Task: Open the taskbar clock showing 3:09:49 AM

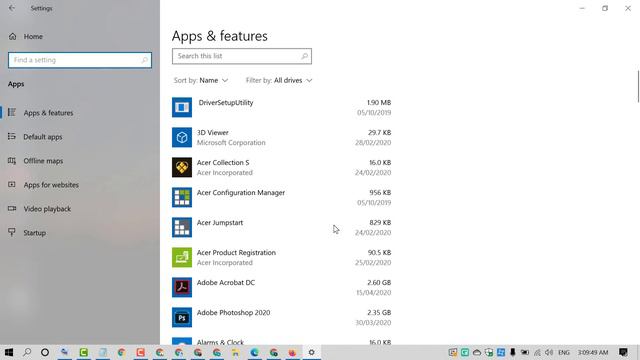Action: click(593, 352)
